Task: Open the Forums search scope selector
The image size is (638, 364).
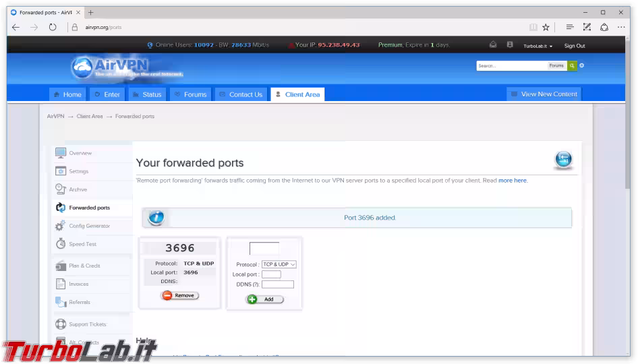Action: pos(556,66)
